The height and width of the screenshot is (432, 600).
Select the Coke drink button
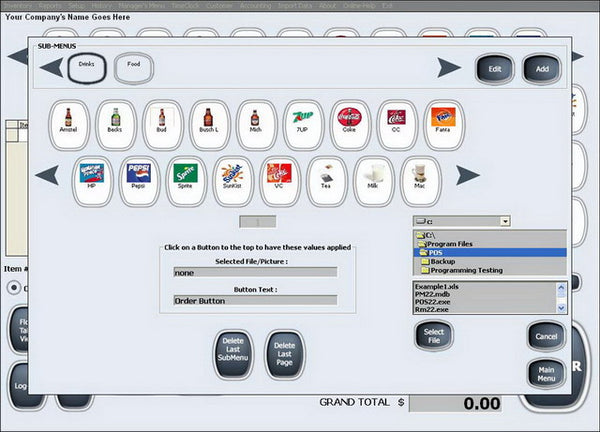point(349,125)
